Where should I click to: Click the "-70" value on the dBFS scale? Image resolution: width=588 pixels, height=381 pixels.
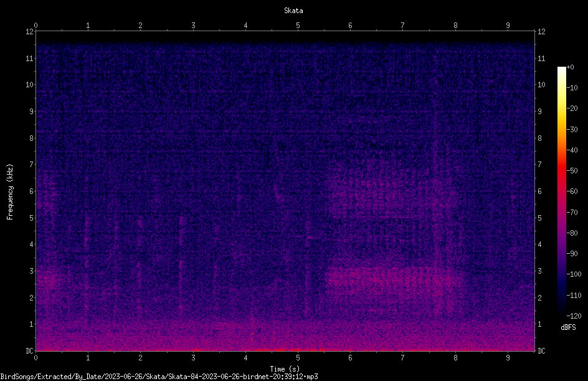(572, 213)
